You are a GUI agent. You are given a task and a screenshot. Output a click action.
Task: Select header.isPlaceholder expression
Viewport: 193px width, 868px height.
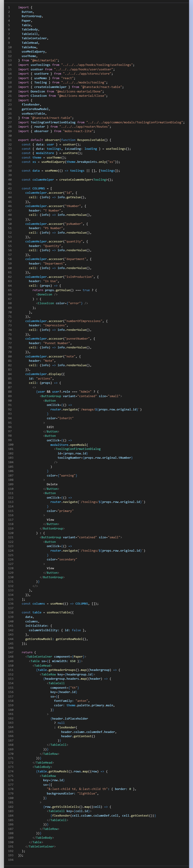pyautogui.click(x=70, y=718)
